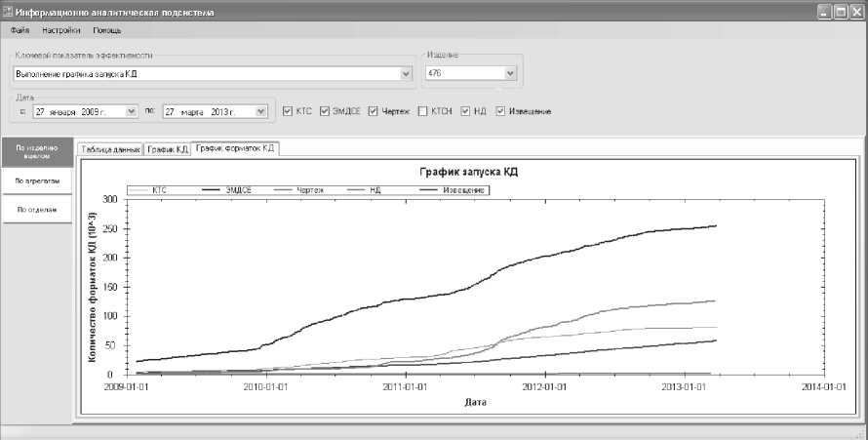Click the x-axis label 2011-01-01
868x440 pixels.
[405, 387]
